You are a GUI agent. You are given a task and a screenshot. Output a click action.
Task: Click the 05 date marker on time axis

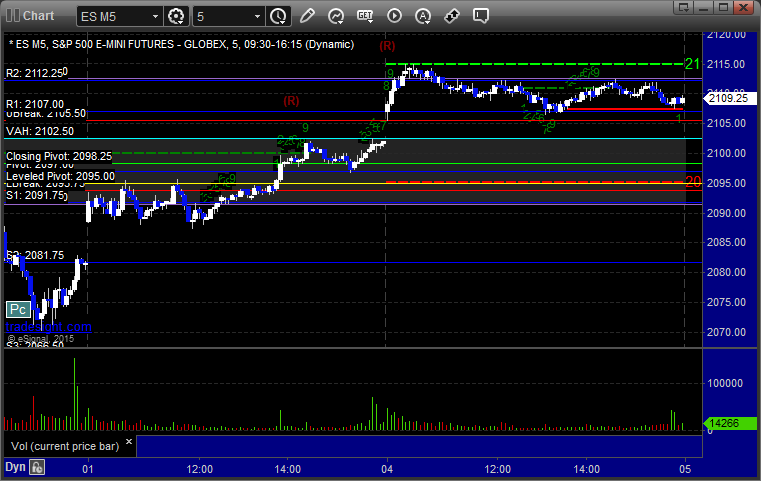pyautogui.click(x=685, y=469)
